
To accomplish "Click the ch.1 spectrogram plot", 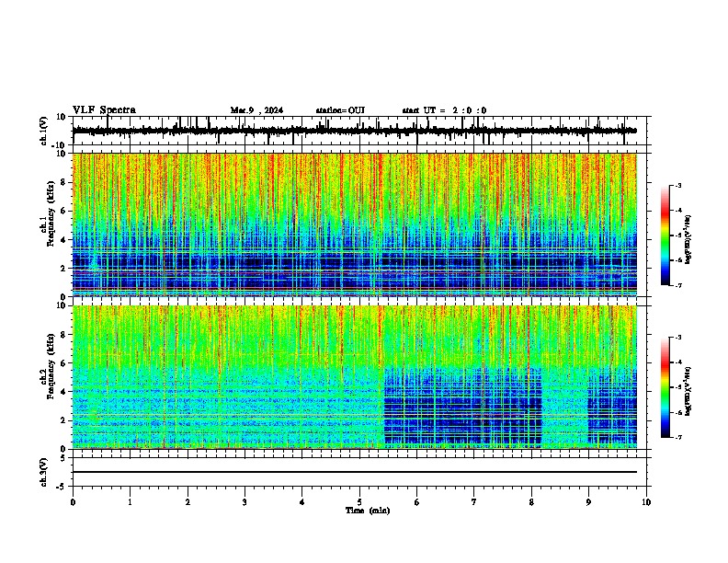I will [355, 224].
